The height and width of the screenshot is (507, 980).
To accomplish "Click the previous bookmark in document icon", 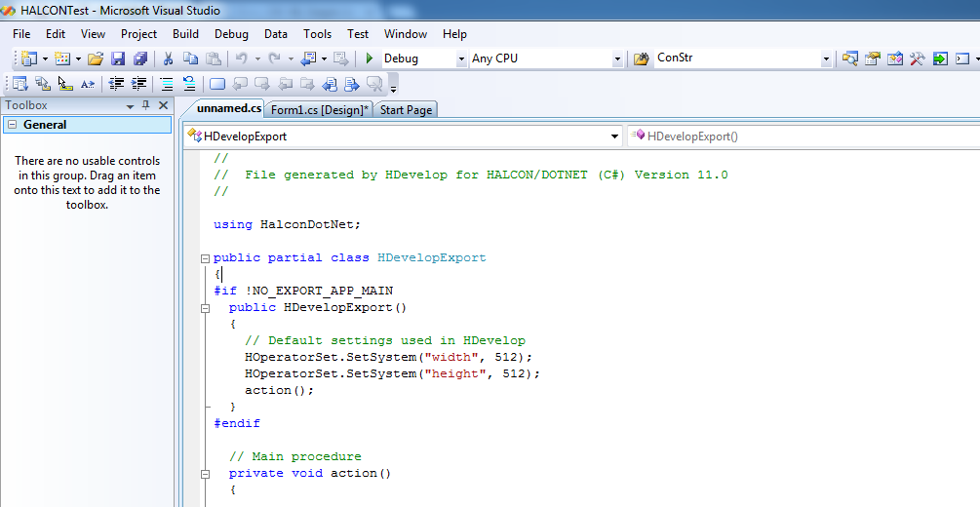I will coord(330,84).
